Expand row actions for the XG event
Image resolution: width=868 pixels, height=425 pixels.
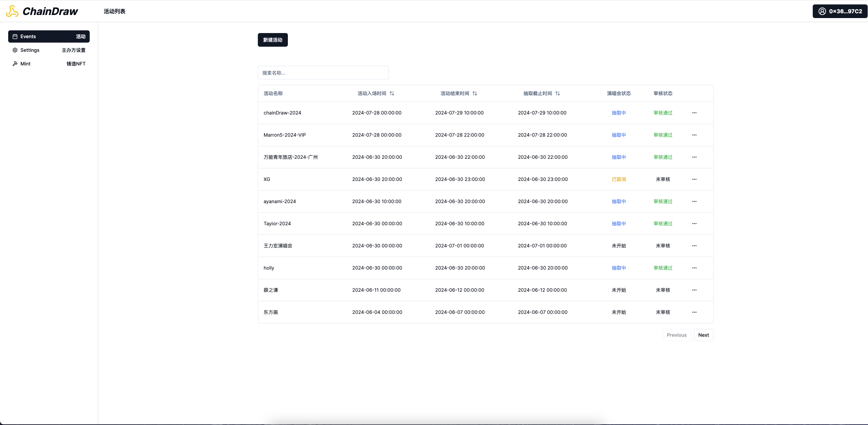[x=694, y=179]
